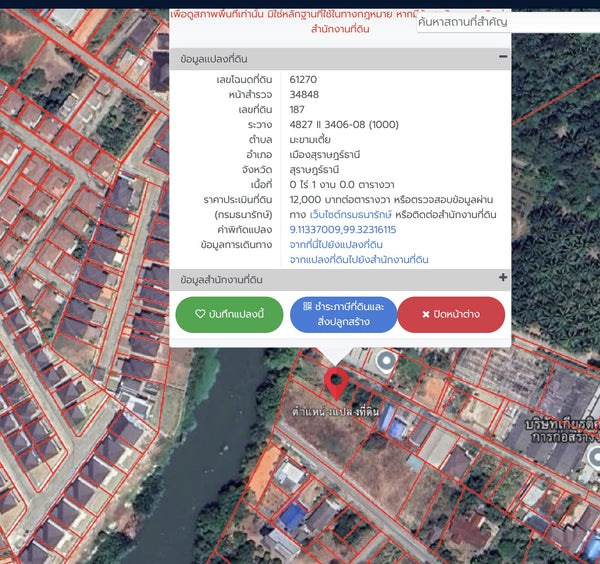Viewport: 600px width, 564px height.
Task: Focus the ค้นหาสถานที่สำคัญ search field
Action: pos(508,22)
